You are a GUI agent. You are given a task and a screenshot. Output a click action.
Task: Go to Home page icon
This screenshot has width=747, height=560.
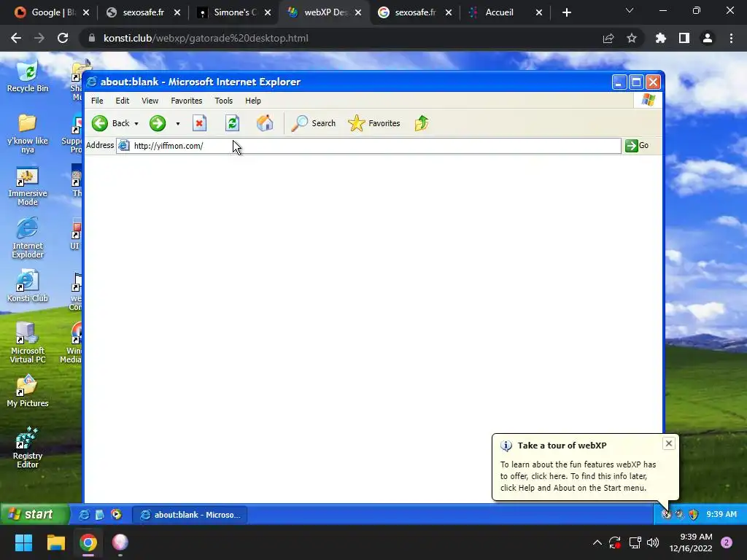coord(264,123)
